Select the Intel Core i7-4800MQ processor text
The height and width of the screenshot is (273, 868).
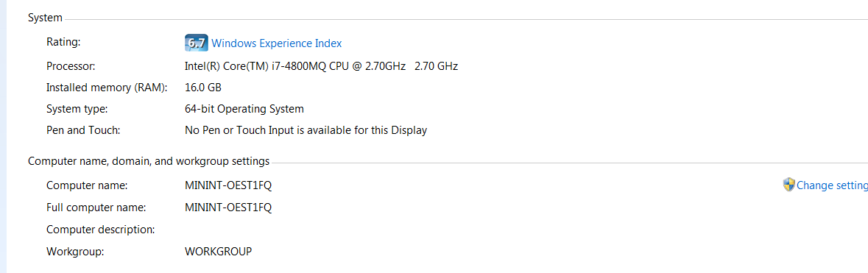321,66
